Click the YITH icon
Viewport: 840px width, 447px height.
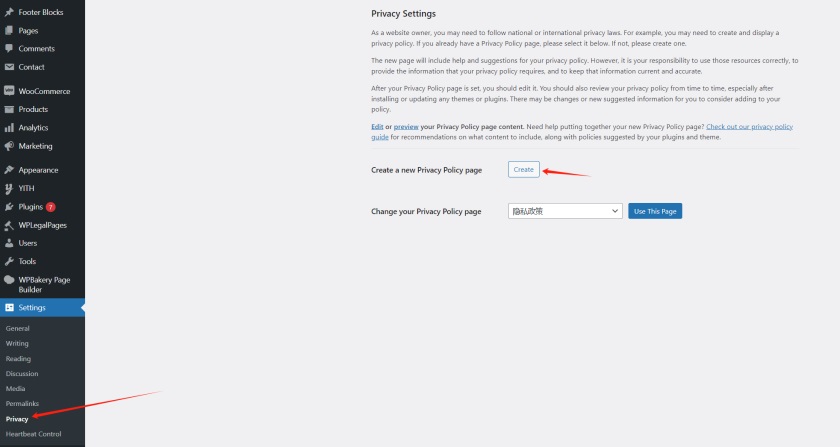9,188
